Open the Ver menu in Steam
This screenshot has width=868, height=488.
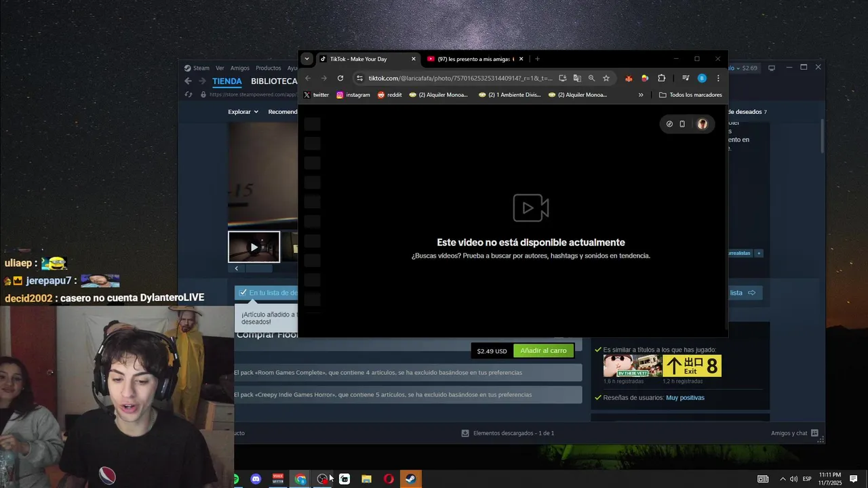point(220,68)
